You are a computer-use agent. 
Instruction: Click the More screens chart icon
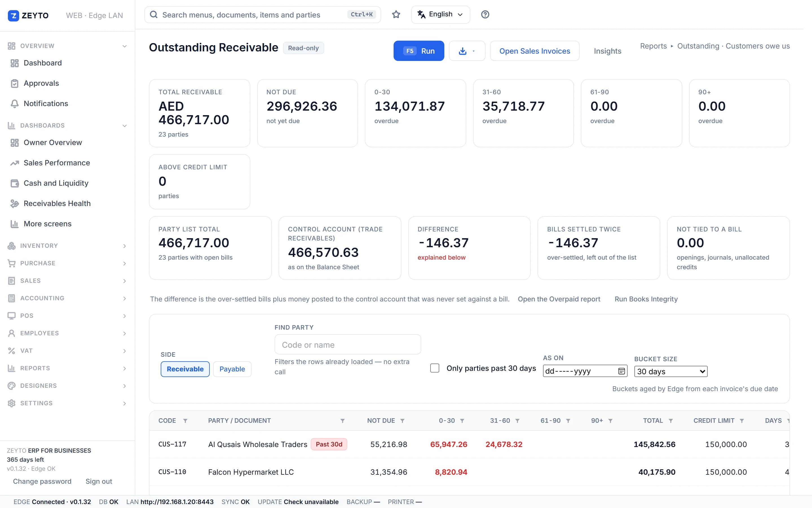coord(14,224)
